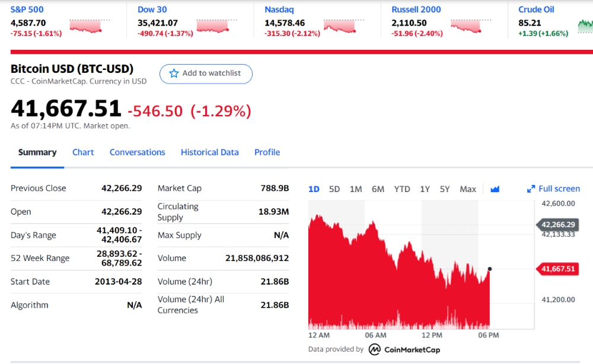Switch to the Chart tab

click(83, 152)
